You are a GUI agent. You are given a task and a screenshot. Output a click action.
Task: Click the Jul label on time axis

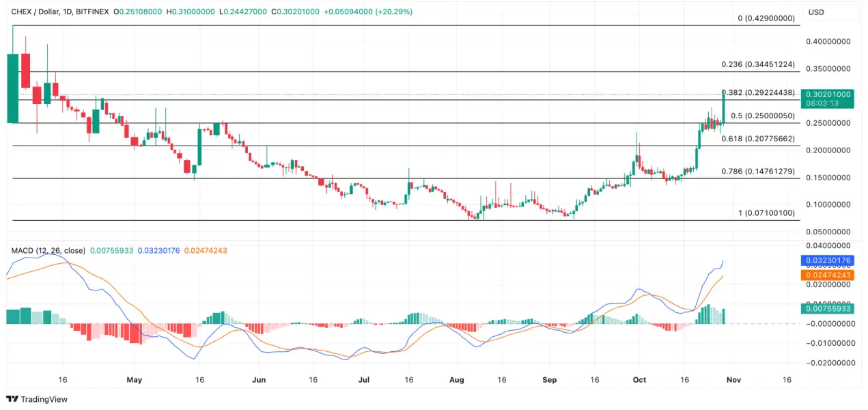[x=363, y=379]
